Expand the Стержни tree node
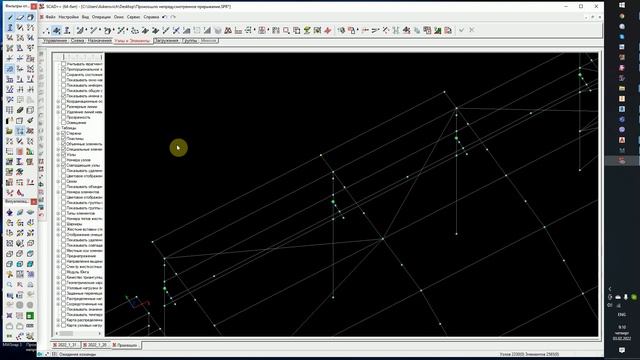This screenshot has width=640, height=360. pos(58,133)
